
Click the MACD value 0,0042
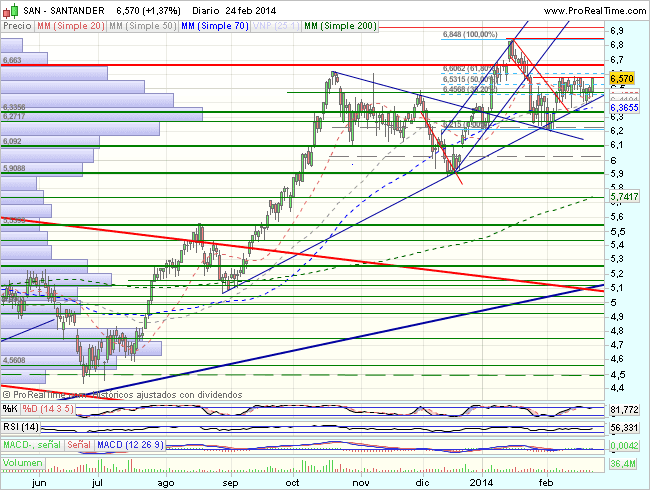coord(624,446)
